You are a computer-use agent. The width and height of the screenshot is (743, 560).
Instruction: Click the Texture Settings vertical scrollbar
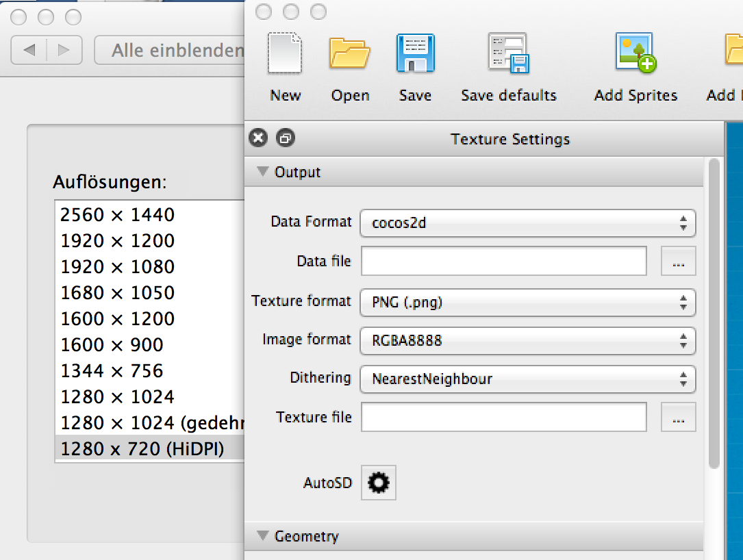click(714, 308)
